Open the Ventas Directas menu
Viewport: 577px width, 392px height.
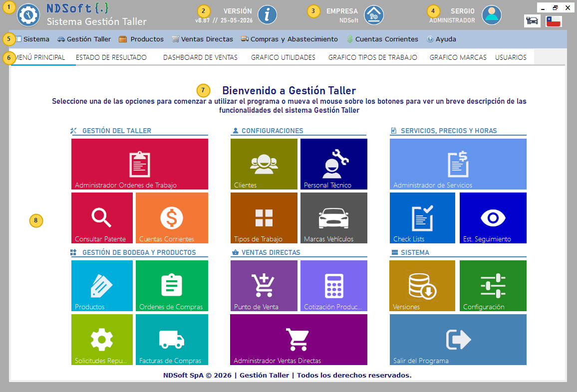coord(203,39)
